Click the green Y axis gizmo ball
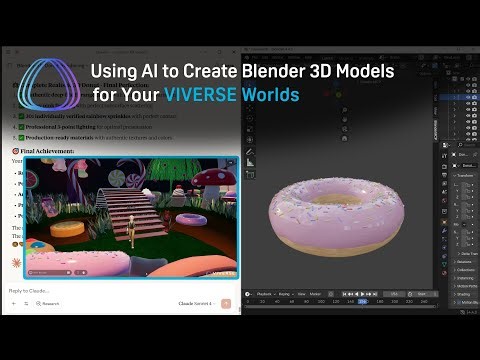The image size is (480, 360). click(x=339, y=95)
